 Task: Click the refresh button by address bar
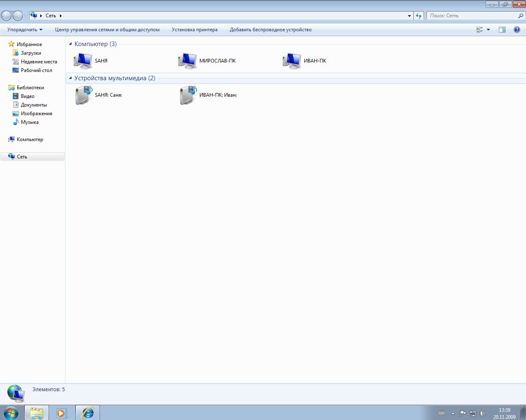pos(419,16)
